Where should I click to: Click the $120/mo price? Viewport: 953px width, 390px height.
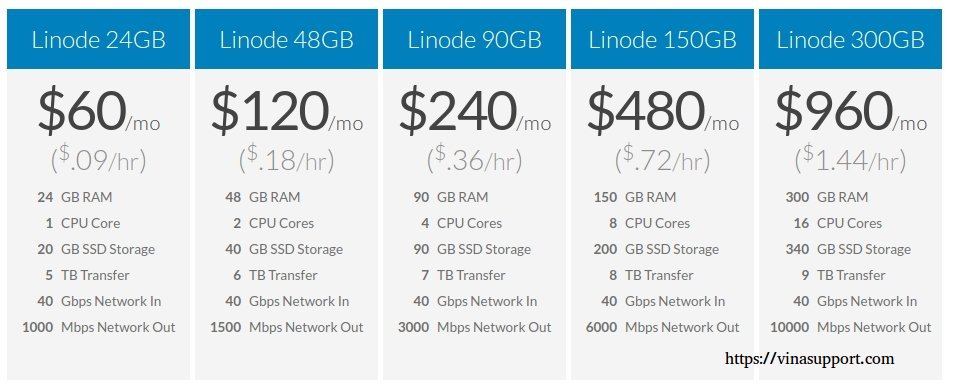[287, 111]
